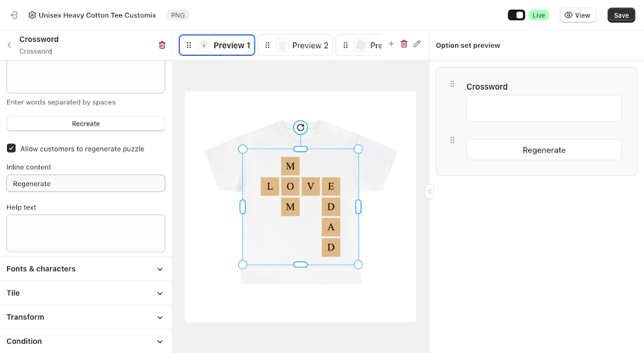Click the third preview tab drag handle
This screenshot has width=644, height=353.
346,45
